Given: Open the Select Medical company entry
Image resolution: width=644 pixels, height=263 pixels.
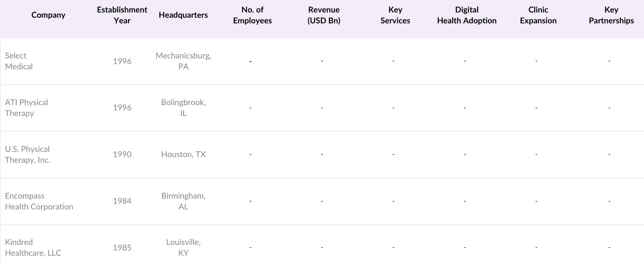Looking at the screenshot, I should tap(19, 61).
